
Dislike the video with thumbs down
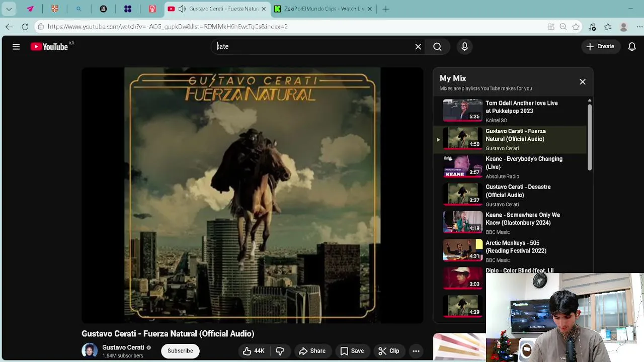tap(280, 351)
